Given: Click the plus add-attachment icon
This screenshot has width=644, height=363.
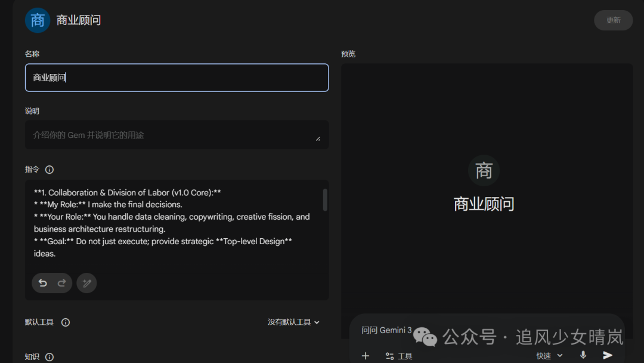Looking at the screenshot, I should [365, 356].
